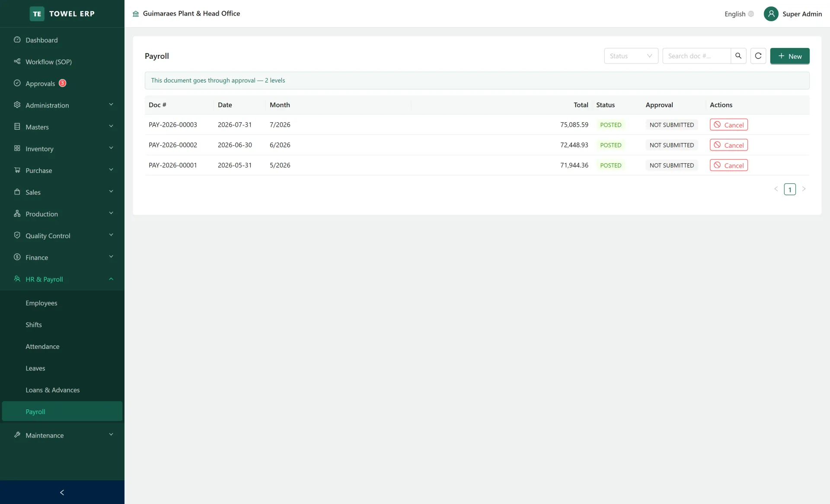Expand the Finance menu chevron
This screenshot has width=830, height=504.
(x=111, y=257)
